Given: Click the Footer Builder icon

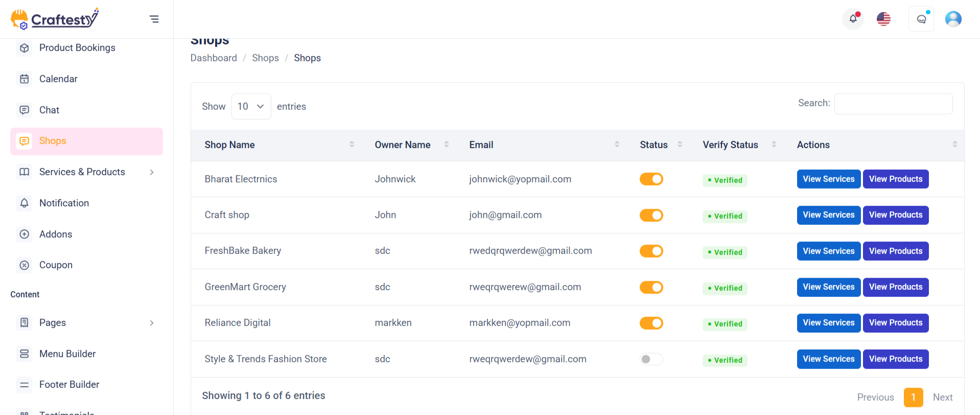Looking at the screenshot, I should tap(24, 384).
